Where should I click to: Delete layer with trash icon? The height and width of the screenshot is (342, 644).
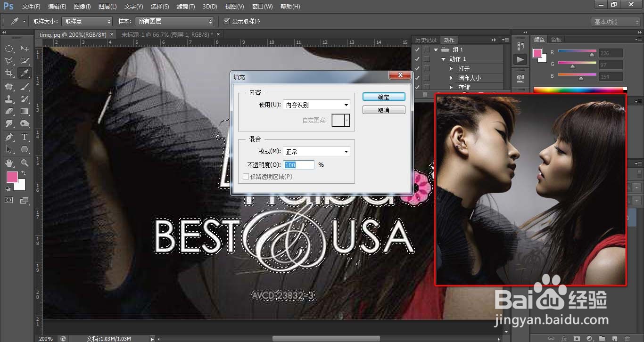[627, 338]
